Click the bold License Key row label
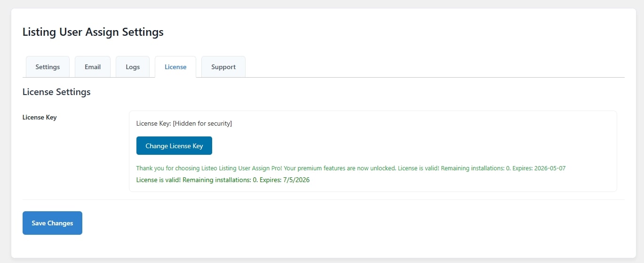 coord(40,117)
